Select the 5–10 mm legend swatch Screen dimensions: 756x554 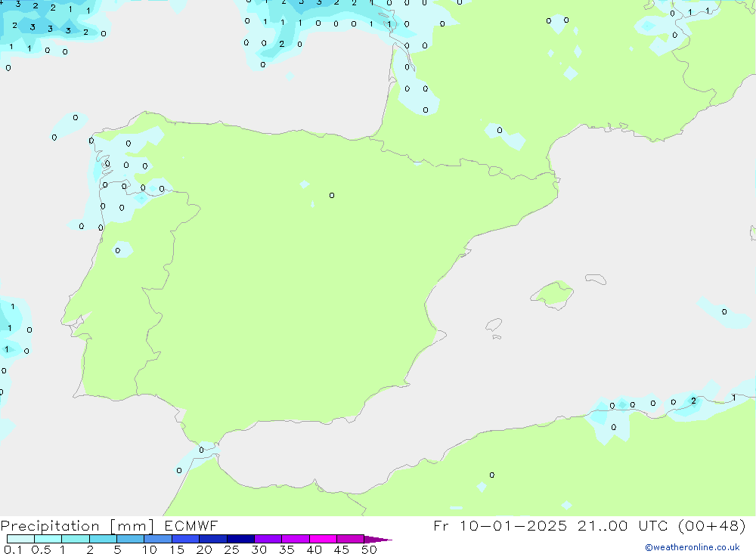(x=130, y=539)
